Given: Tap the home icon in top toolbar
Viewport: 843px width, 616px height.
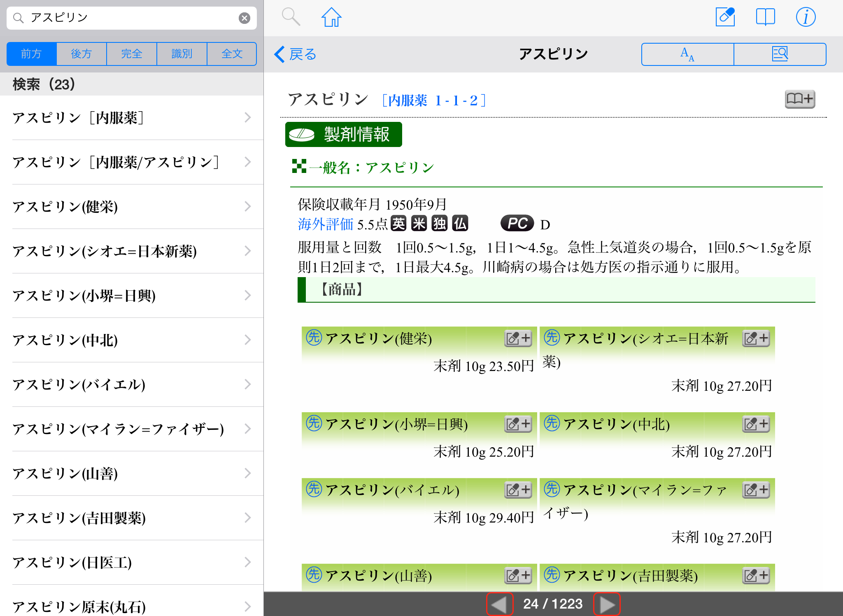Looking at the screenshot, I should [x=331, y=17].
